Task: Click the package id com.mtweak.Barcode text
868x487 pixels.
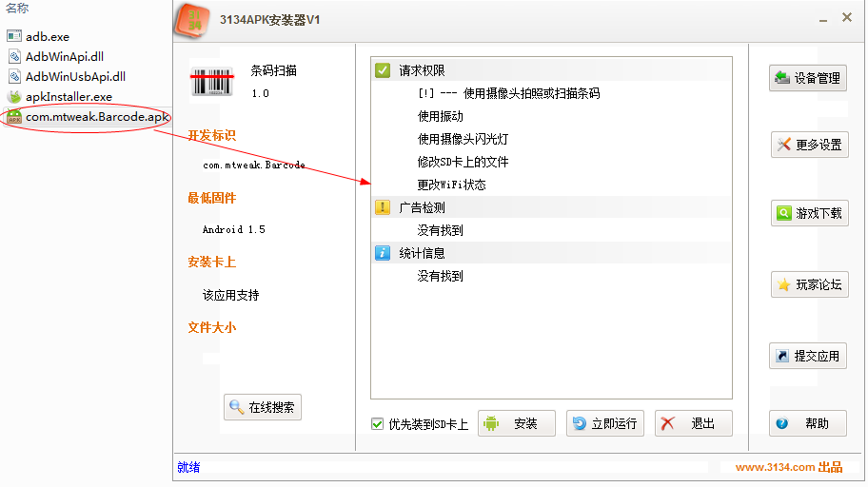Action: point(254,165)
